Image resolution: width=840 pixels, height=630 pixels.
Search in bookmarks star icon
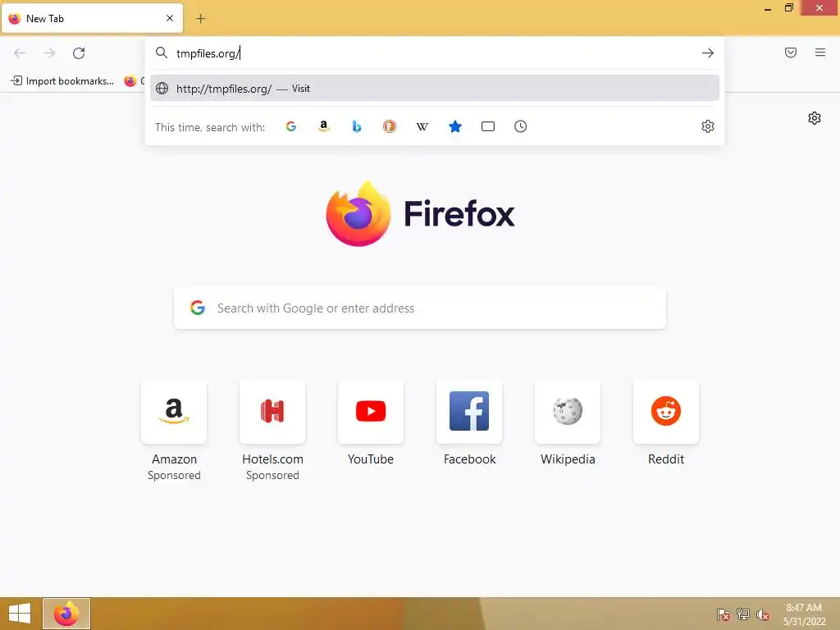[454, 126]
